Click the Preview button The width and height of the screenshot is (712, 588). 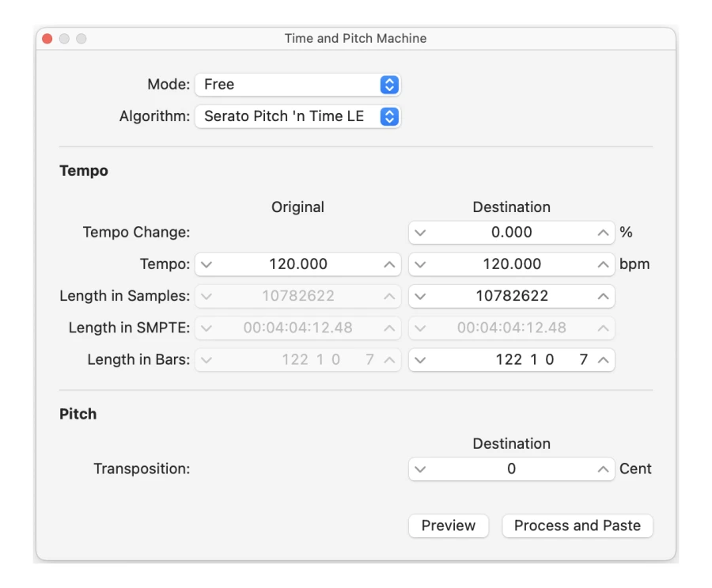pos(449,525)
